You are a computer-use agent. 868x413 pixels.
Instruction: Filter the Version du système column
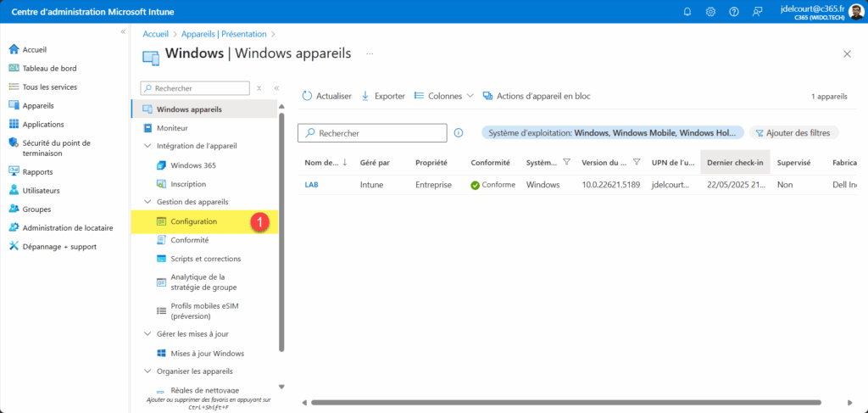pos(637,162)
